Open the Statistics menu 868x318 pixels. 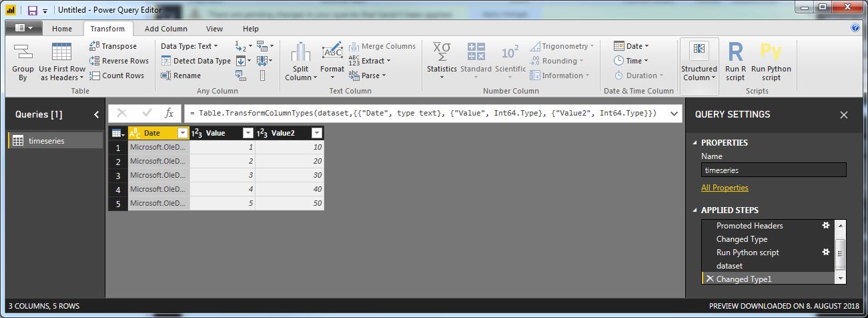tap(442, 62)
